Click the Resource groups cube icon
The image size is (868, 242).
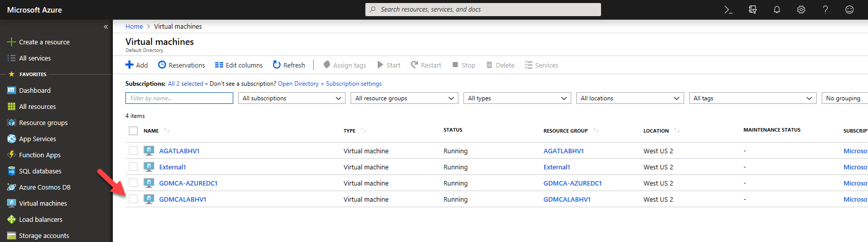coord(11,123)
